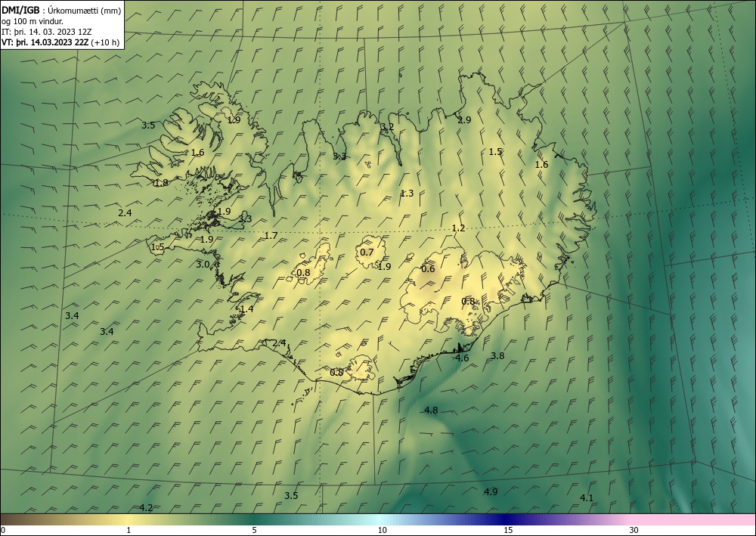756x536 pixels.
Task: Click the 1.4 value label
Action: (x=247, y=309)
